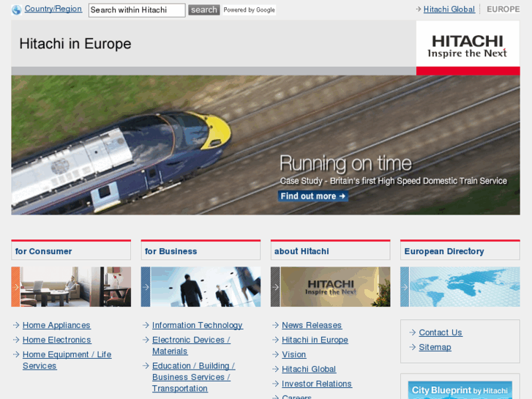The image size is (532, 399).
Task: Click the arrow icon beside Investor Relations
Action: 275,384
